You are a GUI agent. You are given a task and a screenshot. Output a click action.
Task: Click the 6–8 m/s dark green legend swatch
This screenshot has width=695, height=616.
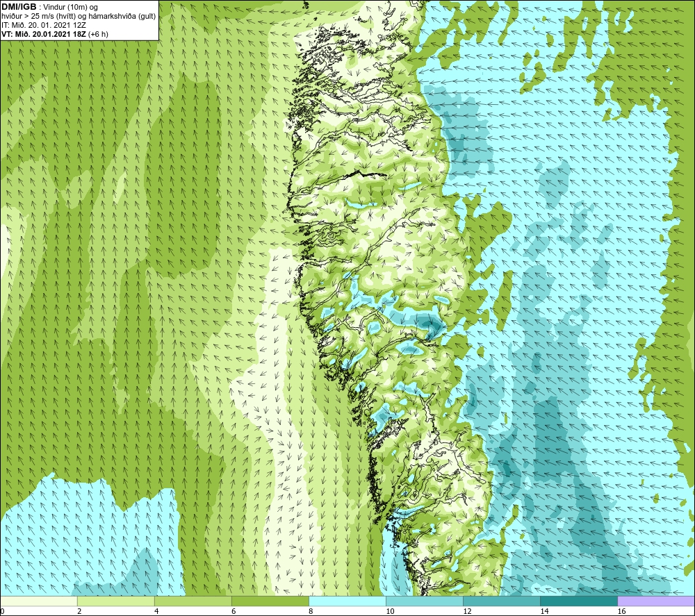pos(270,601)
